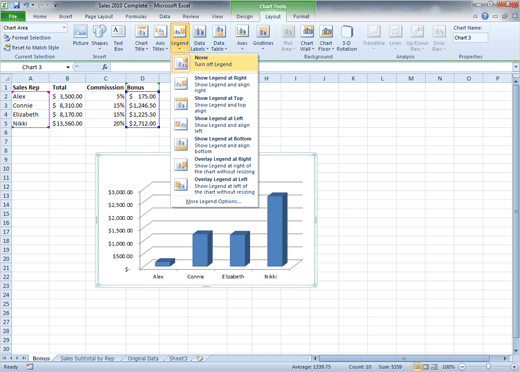Click the Picture insert icon
Image resolution: width=520 pixels, height=372 pixels.
click(x=80, y=35)
